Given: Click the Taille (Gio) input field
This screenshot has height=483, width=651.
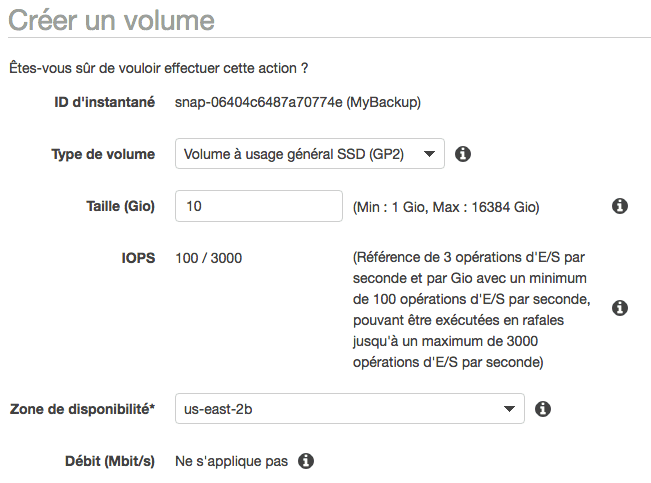Looking at the screenshot, I should [259, 206].
